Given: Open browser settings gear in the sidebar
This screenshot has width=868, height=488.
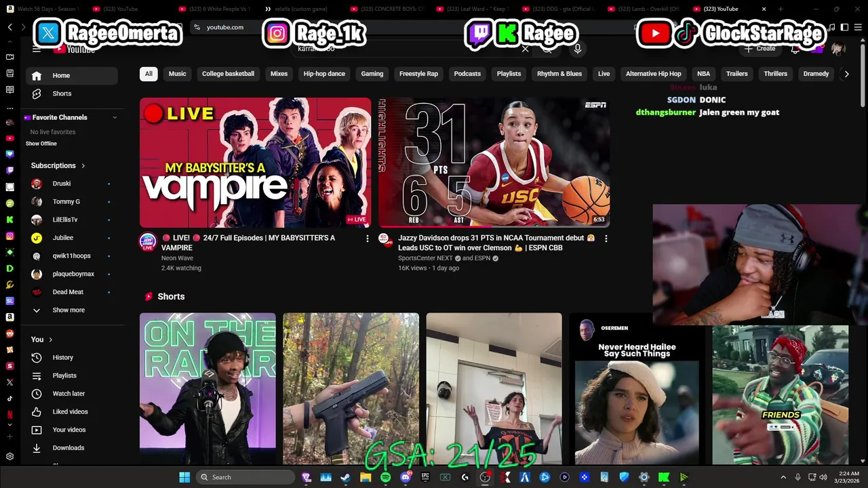Looking at the screenshot, I should click(9, 457).
